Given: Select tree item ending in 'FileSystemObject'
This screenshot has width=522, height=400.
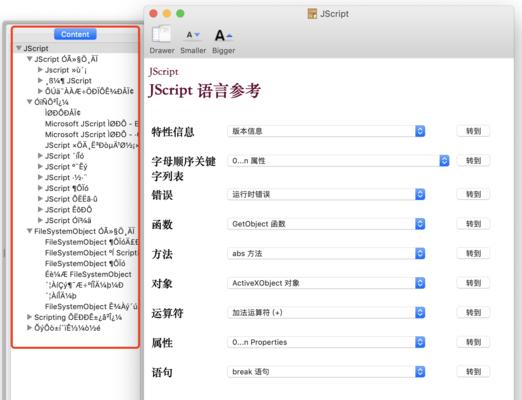Looking at the screenshot, I should (x=88, y=274).
